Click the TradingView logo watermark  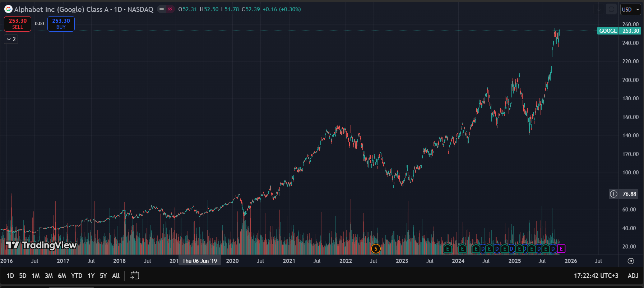point(41,245)
